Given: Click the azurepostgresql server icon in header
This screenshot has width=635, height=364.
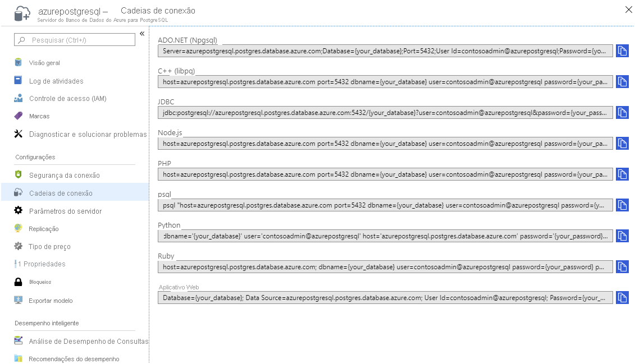Looking at the screenshot, I should click(x=22, y=13).
